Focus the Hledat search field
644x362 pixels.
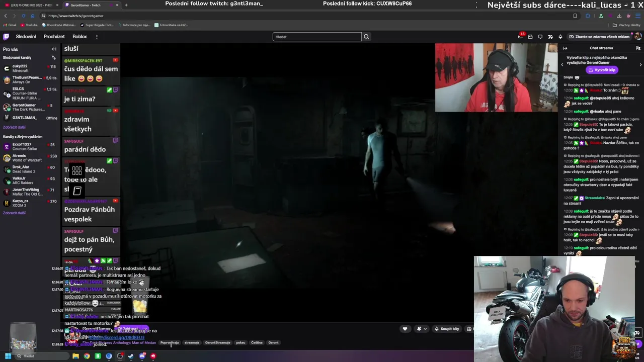(x=317, y=37)
